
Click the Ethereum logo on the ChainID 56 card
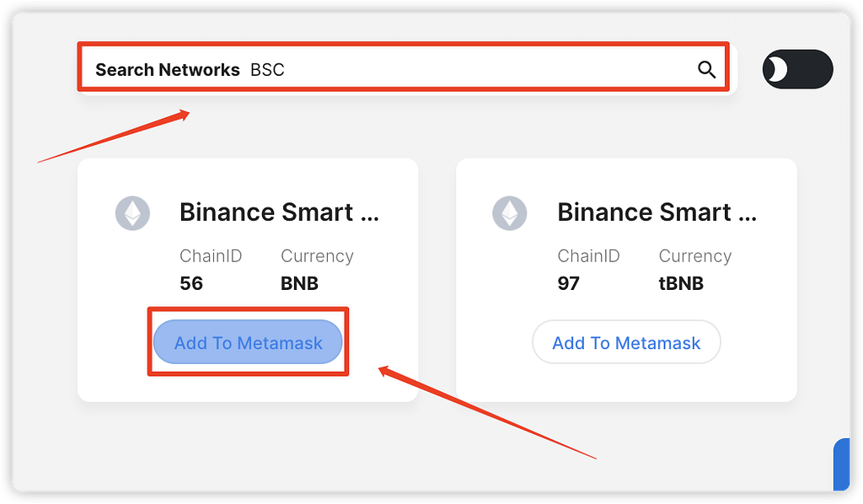pyautogui.click(x=132, y=213)
